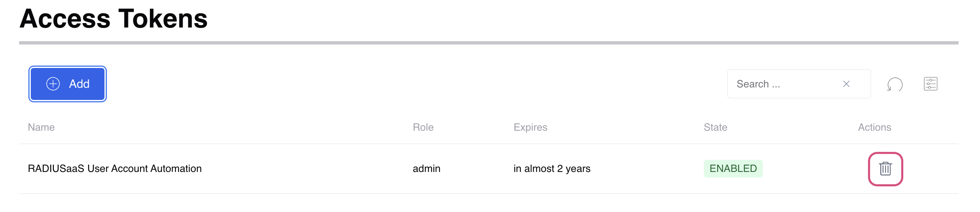The width and height of the screenshot is (980, 212).
Task: Click the Actions column header
Action: pos(875,127)
